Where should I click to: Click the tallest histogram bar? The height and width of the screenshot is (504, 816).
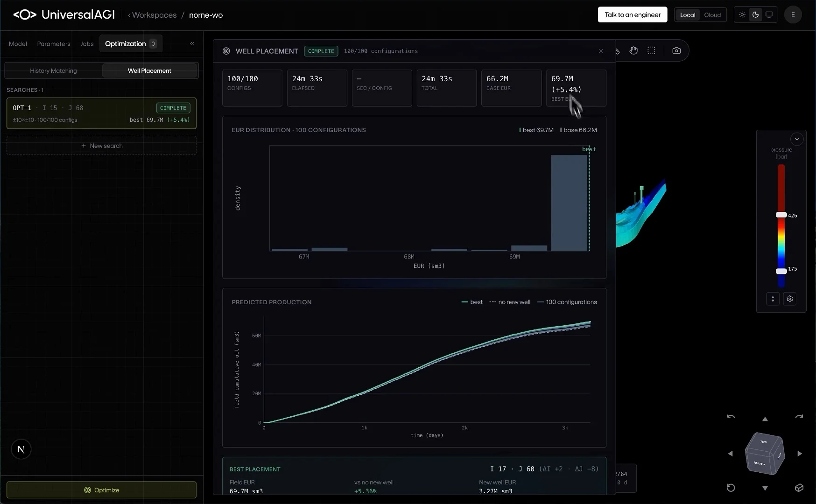point(569,203)
